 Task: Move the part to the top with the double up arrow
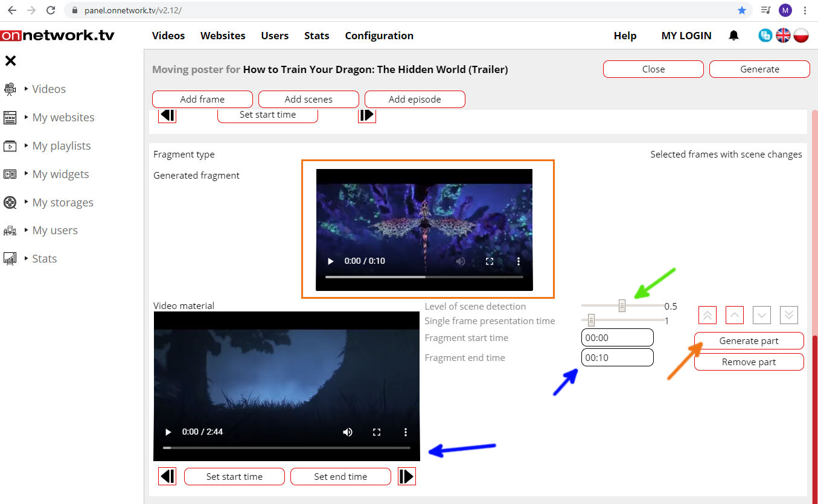coord(708,315)
